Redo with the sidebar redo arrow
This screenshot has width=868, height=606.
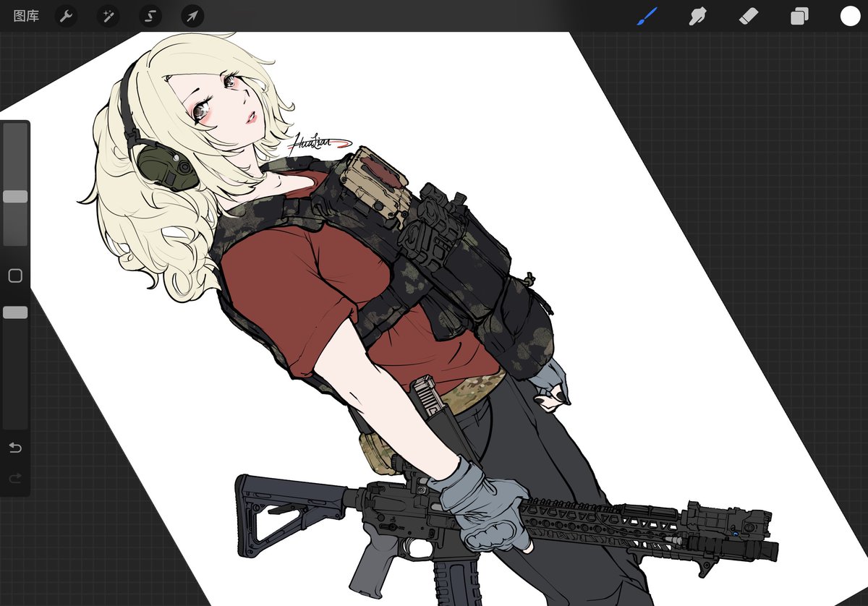pyautogui.click(x=15, y=478)
